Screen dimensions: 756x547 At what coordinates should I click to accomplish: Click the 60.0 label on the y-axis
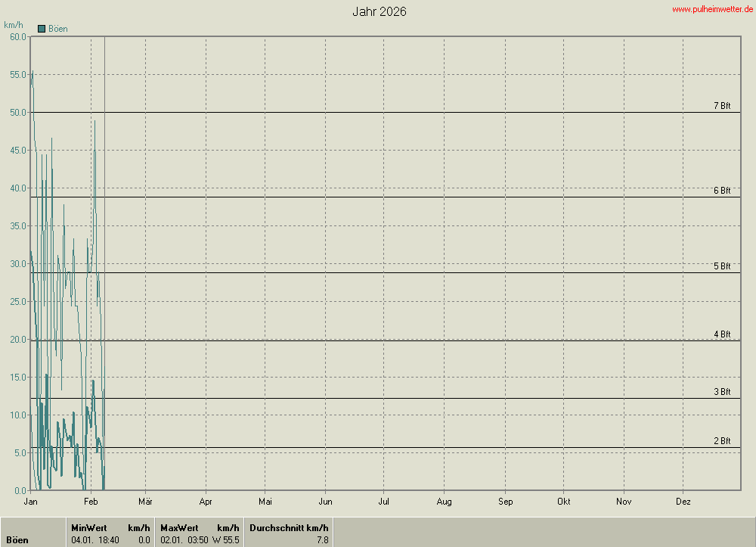click(x=17, y=36)
